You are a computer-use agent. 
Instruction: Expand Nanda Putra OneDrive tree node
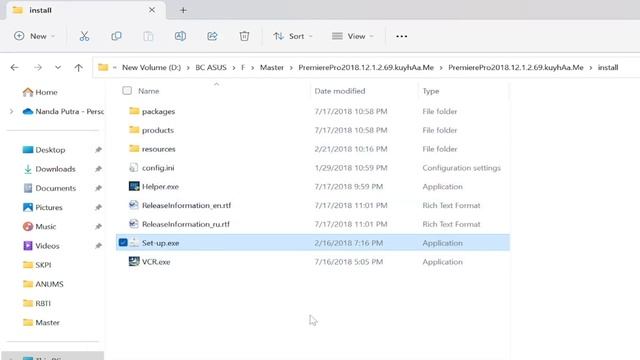pyautogui.click(x=11, y=111)
